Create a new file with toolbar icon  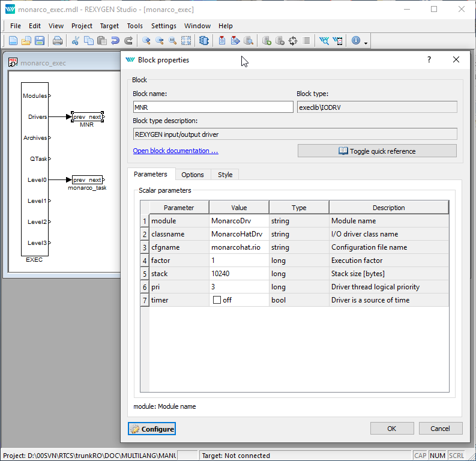(x=13, y=40)
